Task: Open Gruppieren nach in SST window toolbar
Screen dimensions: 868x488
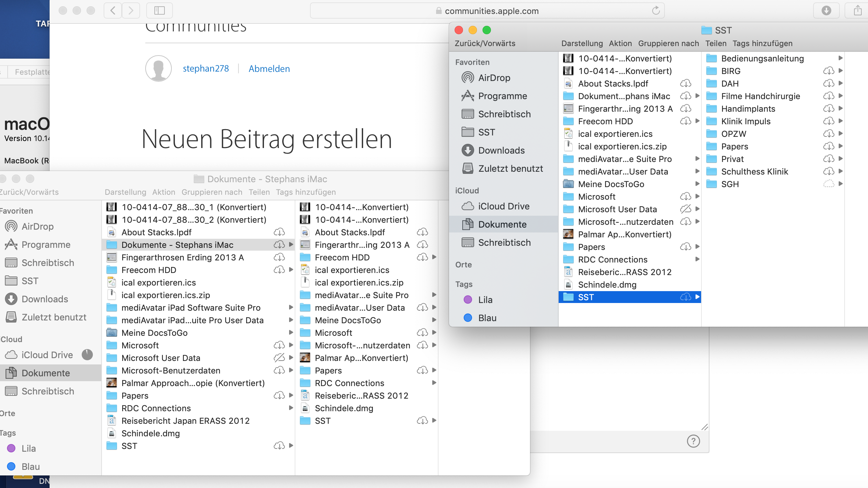Action: click(668, 43)
